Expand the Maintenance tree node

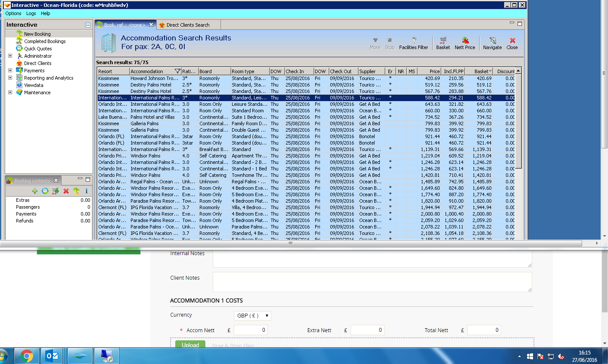tap(10, 93)
